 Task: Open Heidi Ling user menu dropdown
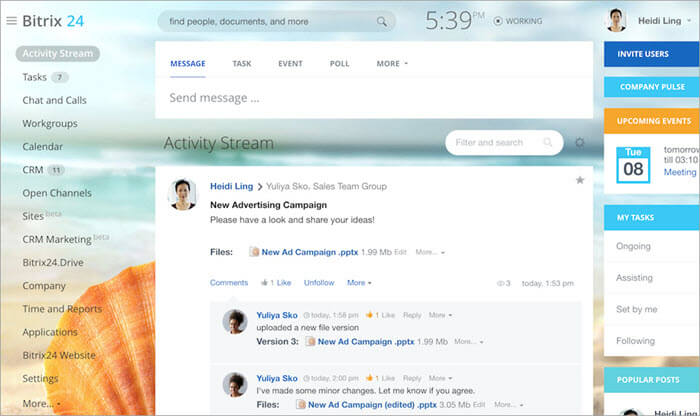692,21
